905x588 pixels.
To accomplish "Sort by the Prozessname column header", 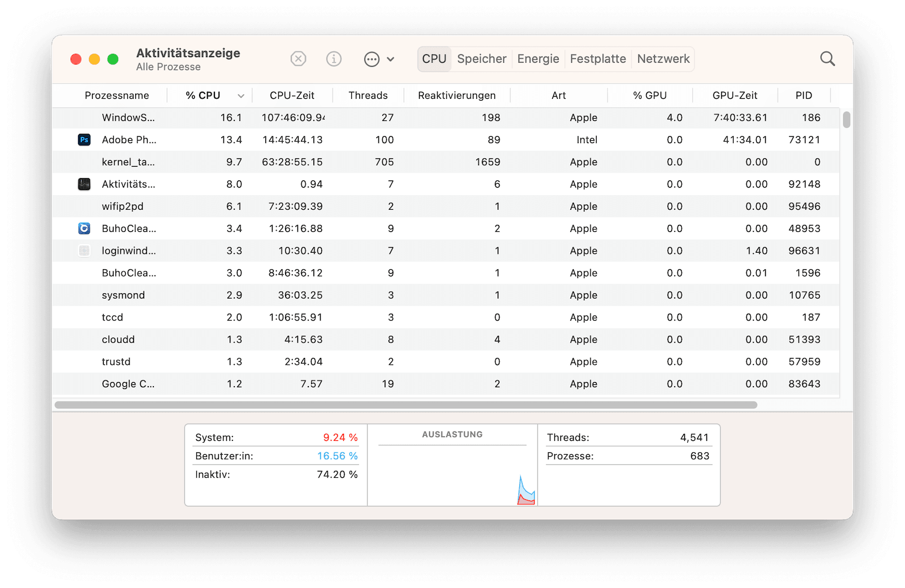I will (x=117, y=96).
